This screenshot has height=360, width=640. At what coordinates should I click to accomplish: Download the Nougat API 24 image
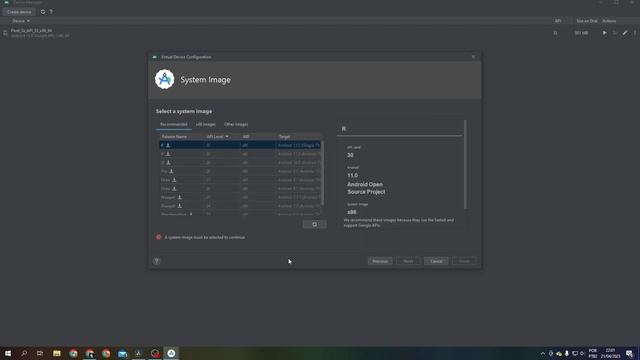click(180, 206)
